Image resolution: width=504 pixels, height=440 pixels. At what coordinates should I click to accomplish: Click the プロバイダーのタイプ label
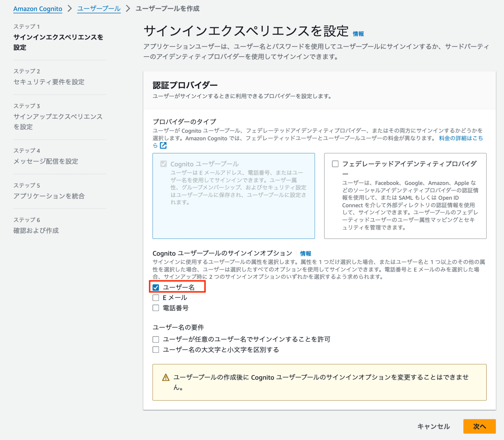click(184, 122)
